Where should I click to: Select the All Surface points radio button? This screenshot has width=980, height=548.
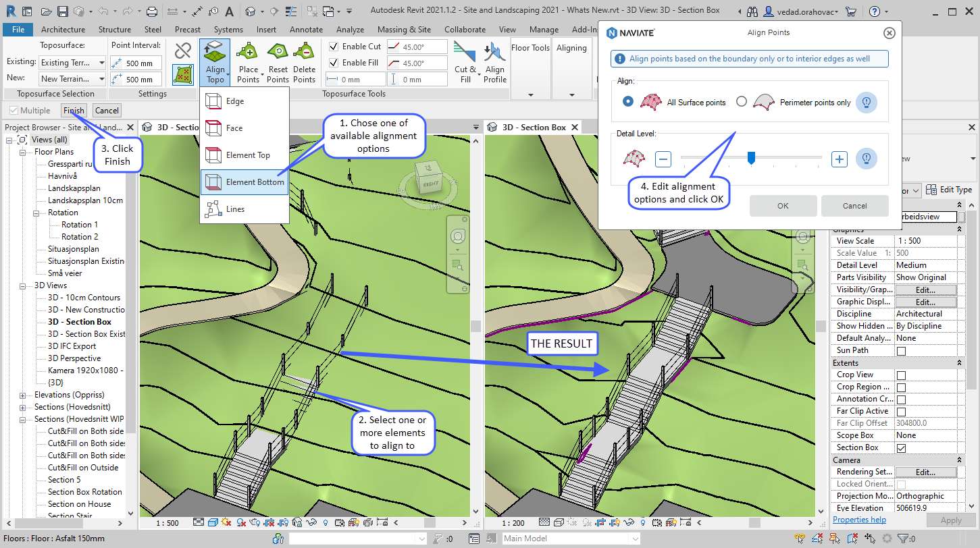[629, 101]
